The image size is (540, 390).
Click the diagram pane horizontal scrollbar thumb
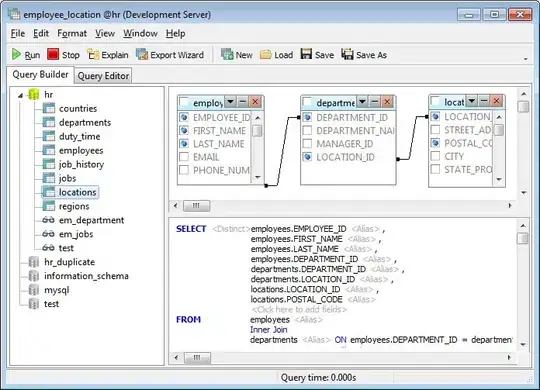click(196, 206)
